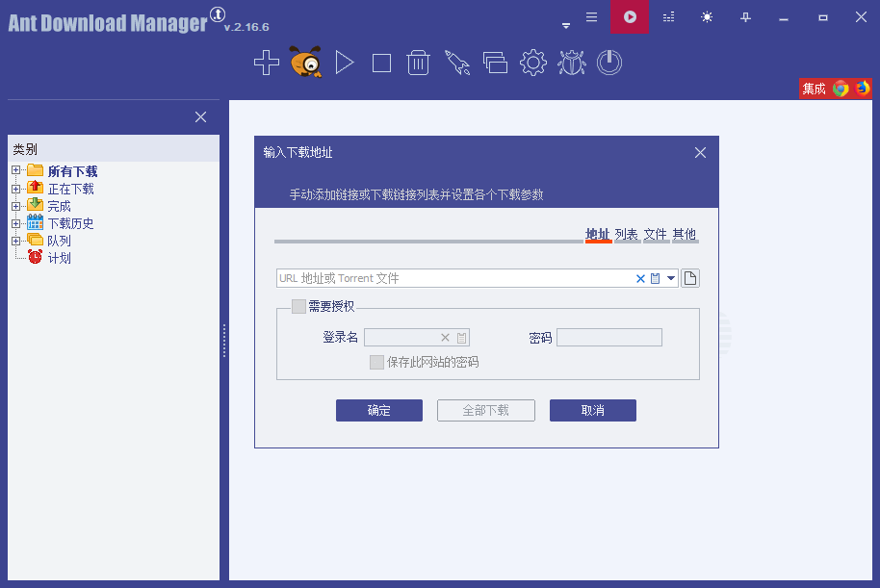Switch to the 文件 tab

pos(656,234)
